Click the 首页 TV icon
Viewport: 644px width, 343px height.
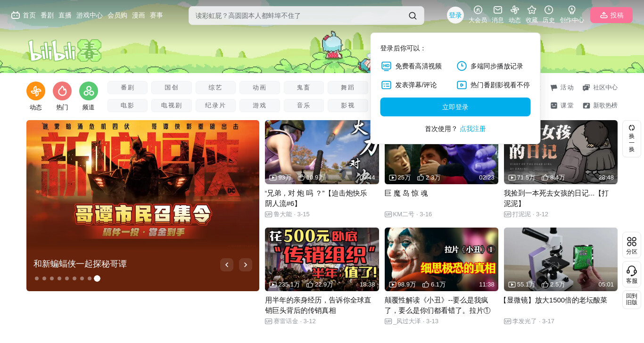tap(16, 15)
